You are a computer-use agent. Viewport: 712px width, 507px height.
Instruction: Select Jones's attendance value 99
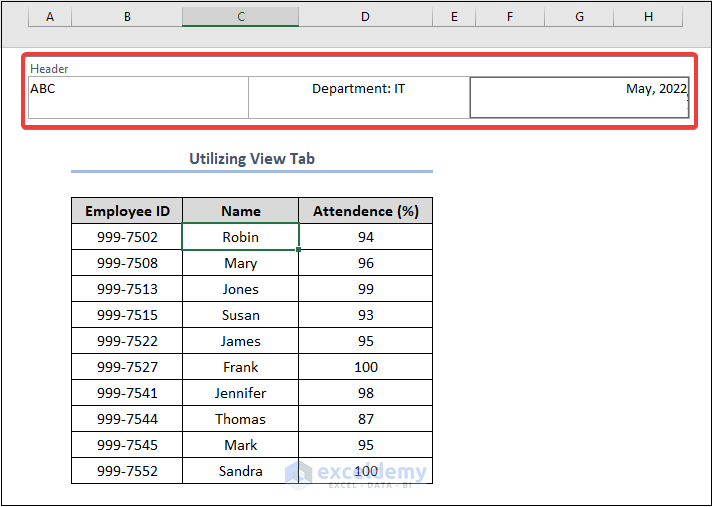366,289
